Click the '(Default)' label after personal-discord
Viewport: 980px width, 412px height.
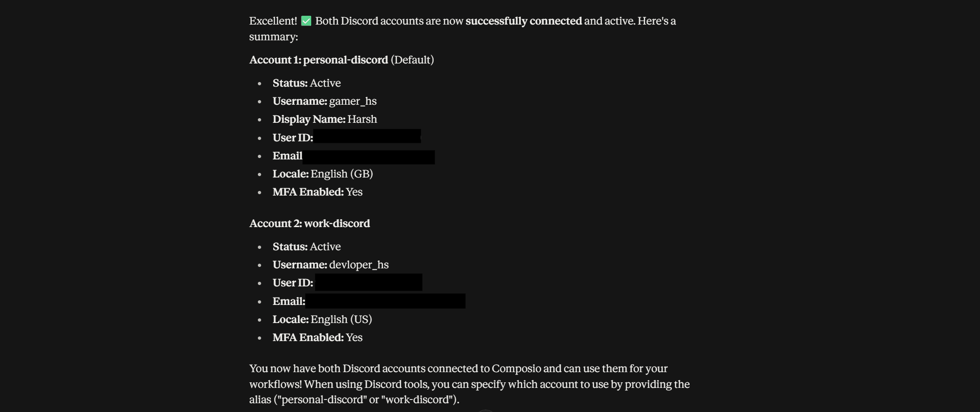pyautogui.click(x=412, y=60)
